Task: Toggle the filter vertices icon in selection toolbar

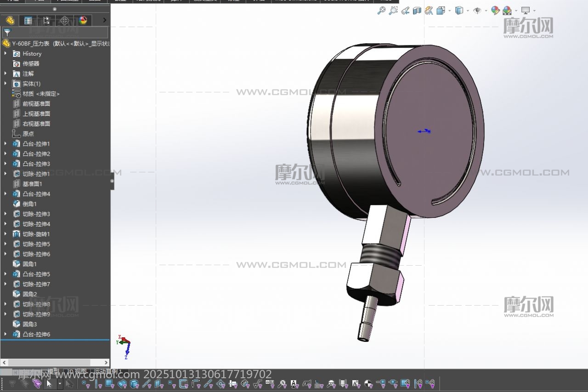Action: point(85,384)
